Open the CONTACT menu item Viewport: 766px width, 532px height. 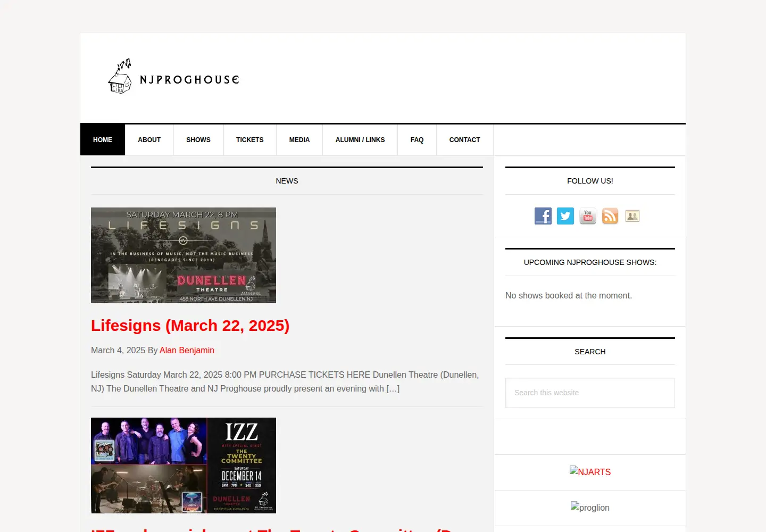[465, 140]
